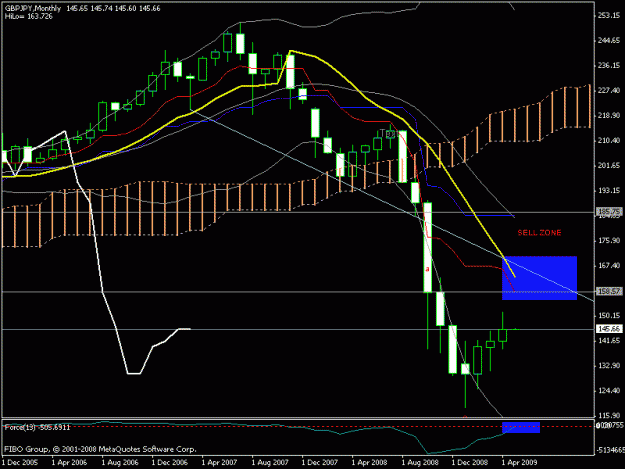This screenshot has width=625, height=469.
Task: Select the large blue sell zone rectangle
Action: click(x=539, y=278)
